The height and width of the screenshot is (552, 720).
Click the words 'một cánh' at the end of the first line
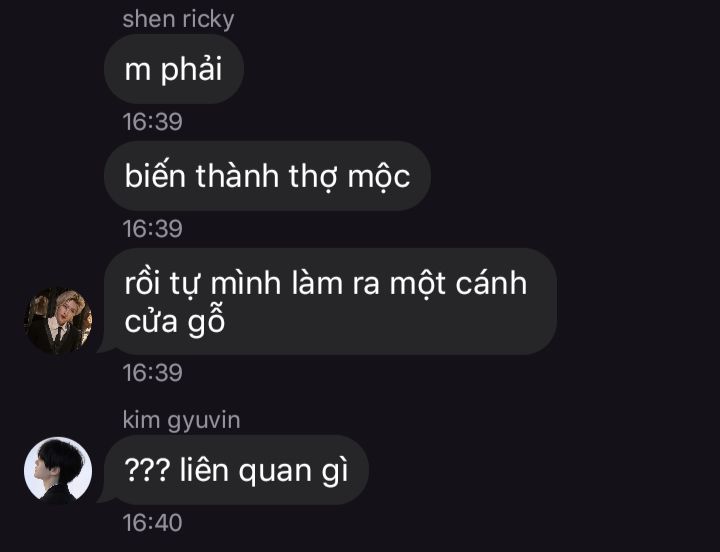(458, 284)
